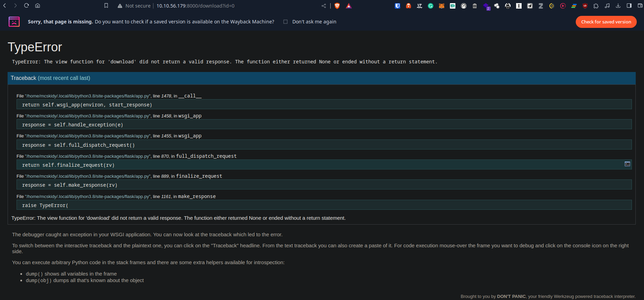Toggle the browser sidebar panel

(629, 6)
